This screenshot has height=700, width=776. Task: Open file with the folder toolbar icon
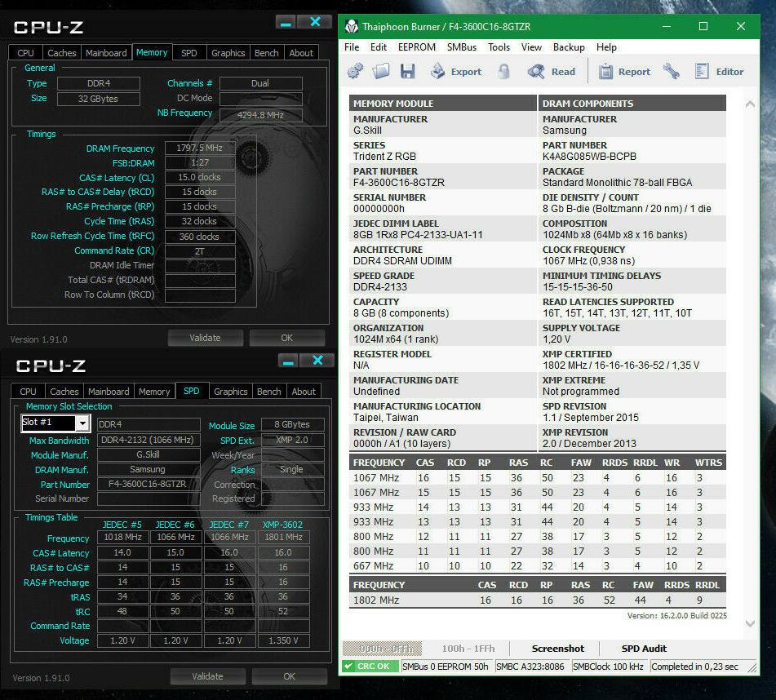point(381,71)
